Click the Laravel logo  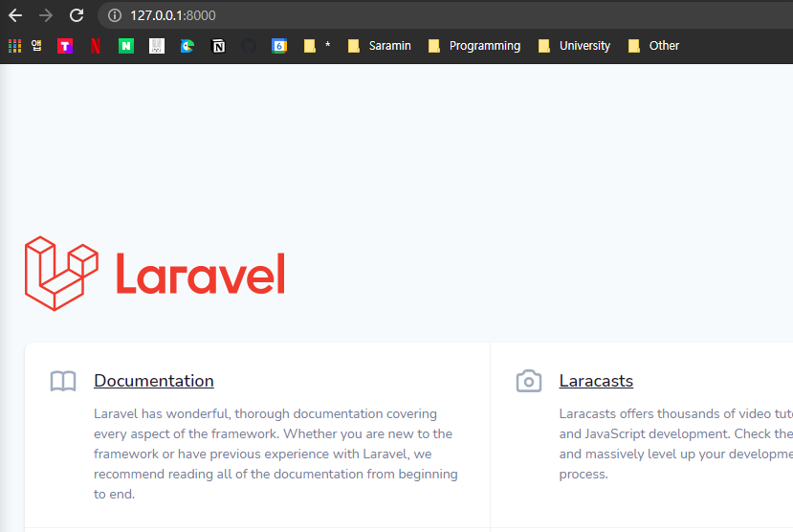pos(155,274)
